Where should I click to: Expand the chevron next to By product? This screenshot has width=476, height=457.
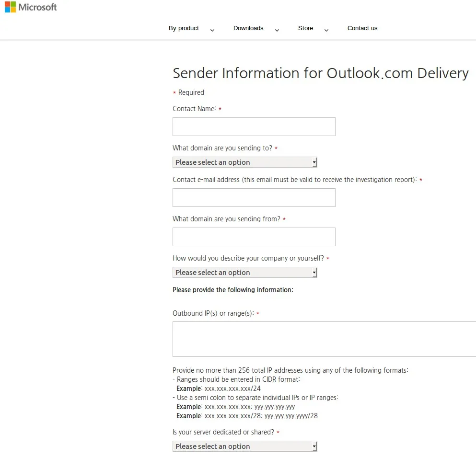pos(212,30)
